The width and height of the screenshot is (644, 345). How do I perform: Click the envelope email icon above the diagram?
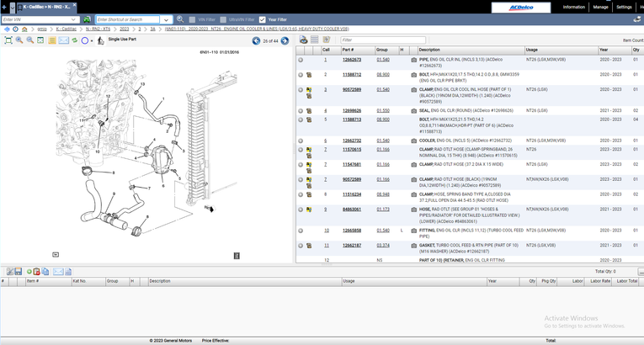63,40
